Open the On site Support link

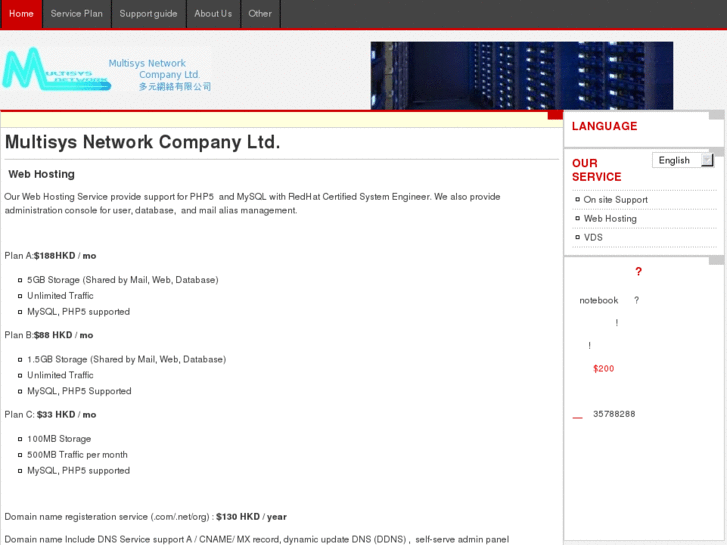point(615,200)
